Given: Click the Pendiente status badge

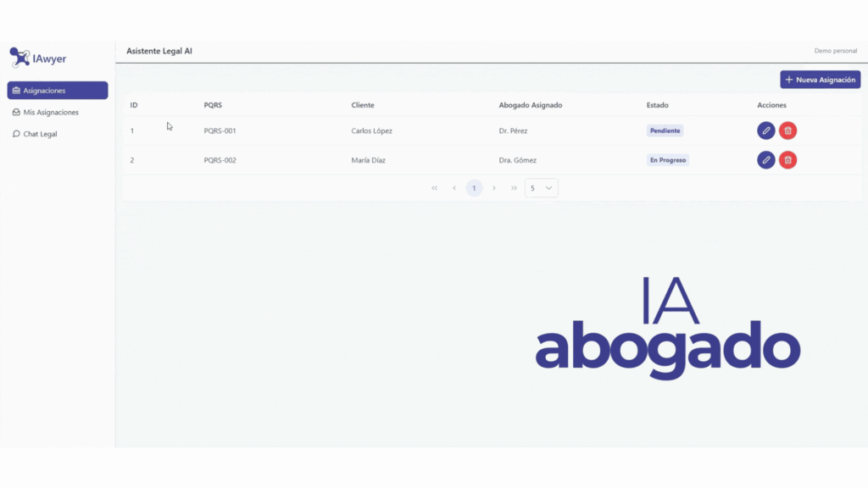Looking at the screenshot, I should point(665,130).
